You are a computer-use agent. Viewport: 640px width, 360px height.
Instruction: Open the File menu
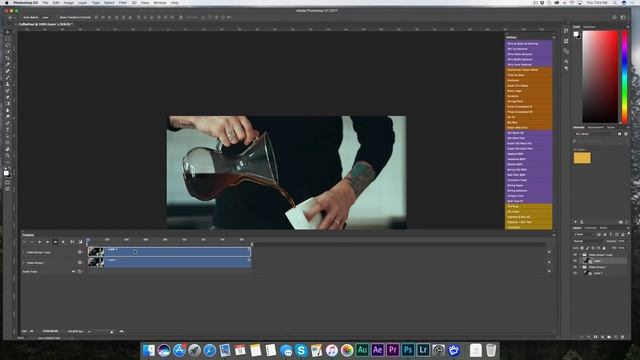click(x=45, y=3)
